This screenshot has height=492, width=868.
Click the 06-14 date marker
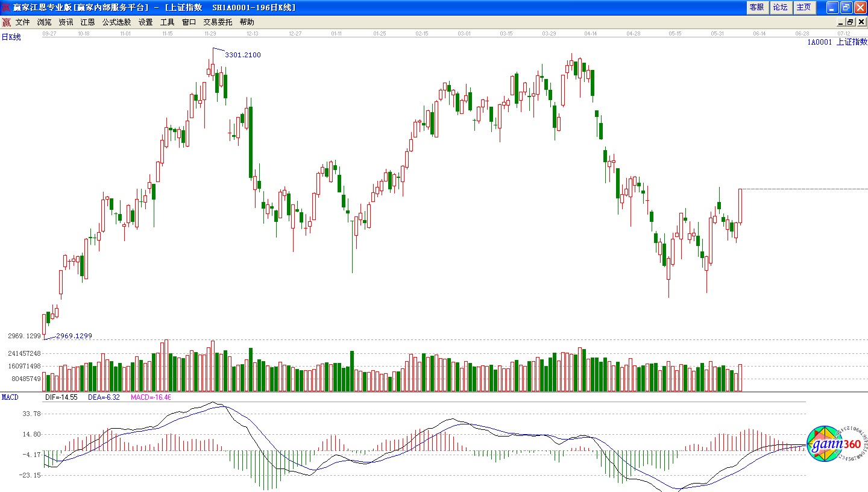pyautogui.click(x=759, y=34)
